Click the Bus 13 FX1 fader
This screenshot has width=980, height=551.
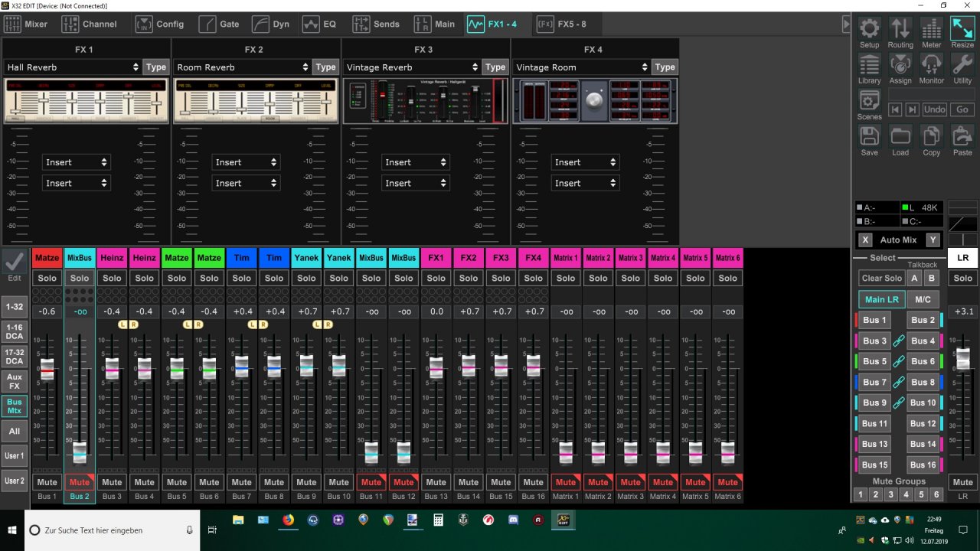(x=436, y=367)
